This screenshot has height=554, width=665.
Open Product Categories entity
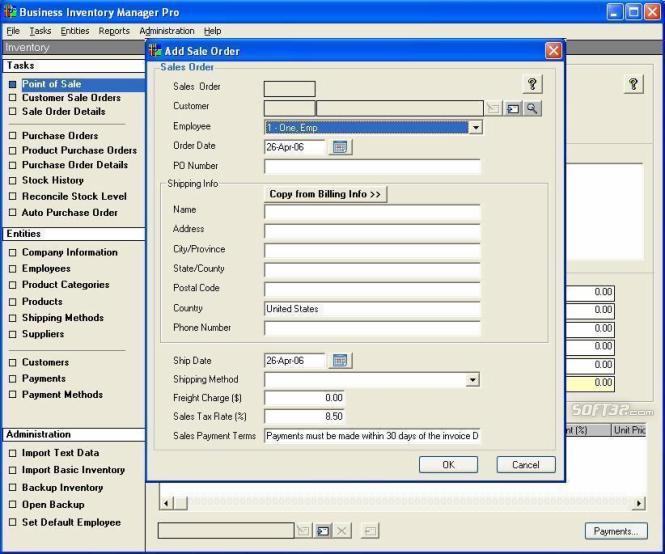point(66,285)
